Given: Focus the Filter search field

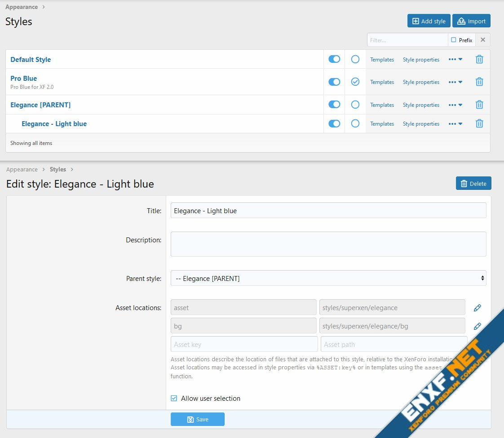Looking at the screenshot, I should [x=407, y=40].
